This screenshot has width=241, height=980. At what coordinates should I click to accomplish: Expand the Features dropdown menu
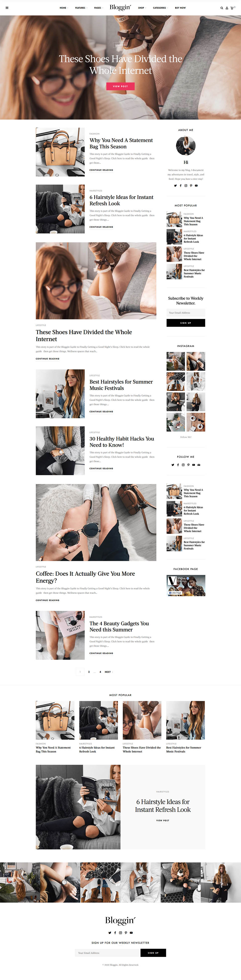[x=81, y=8]
